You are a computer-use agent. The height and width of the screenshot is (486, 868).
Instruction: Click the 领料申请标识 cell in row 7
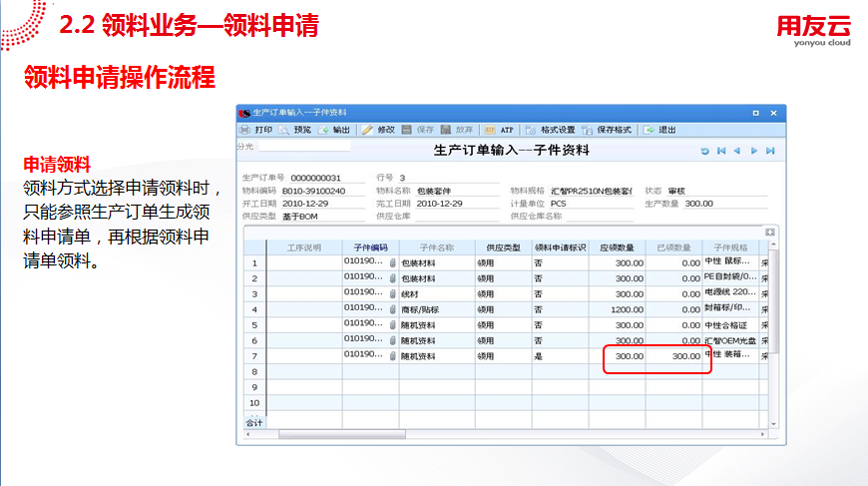559,356
